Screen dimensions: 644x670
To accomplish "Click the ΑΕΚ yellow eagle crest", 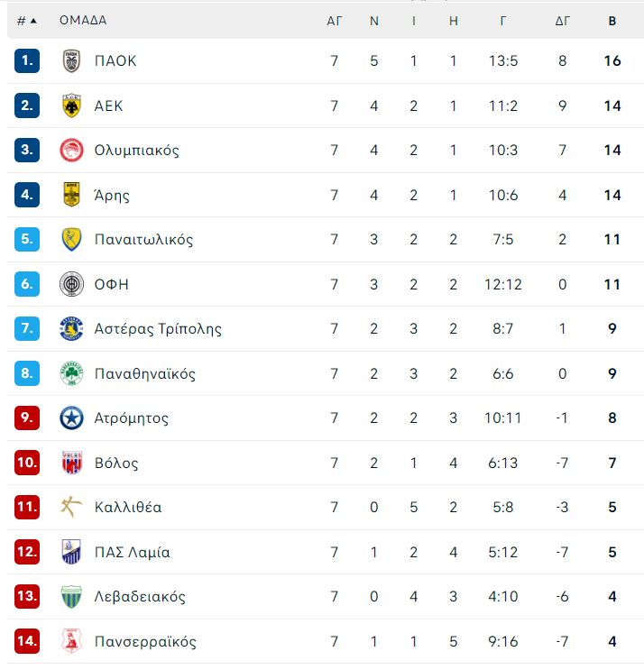I will pyautogui.click(x=71, y=106).
